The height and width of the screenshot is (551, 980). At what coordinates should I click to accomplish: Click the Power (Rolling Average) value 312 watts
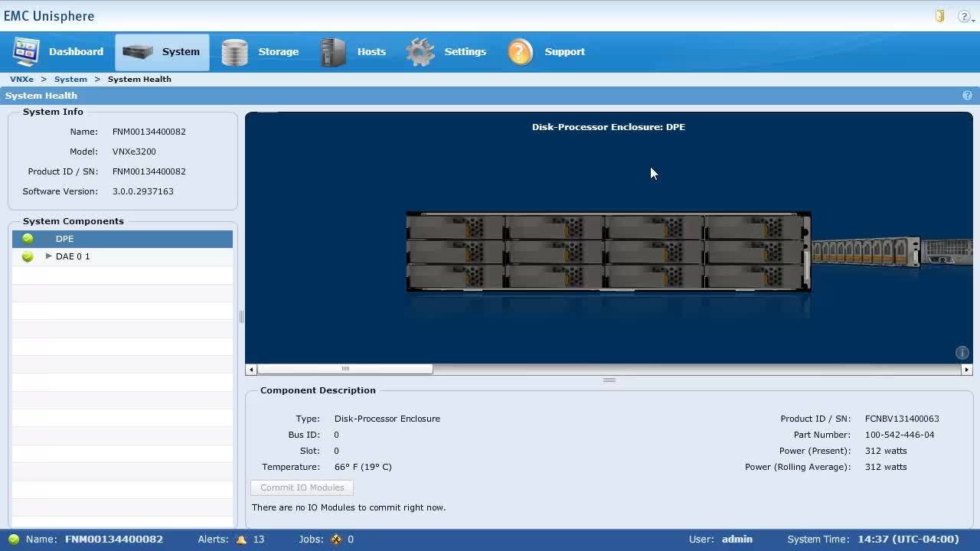pos(886,467)
